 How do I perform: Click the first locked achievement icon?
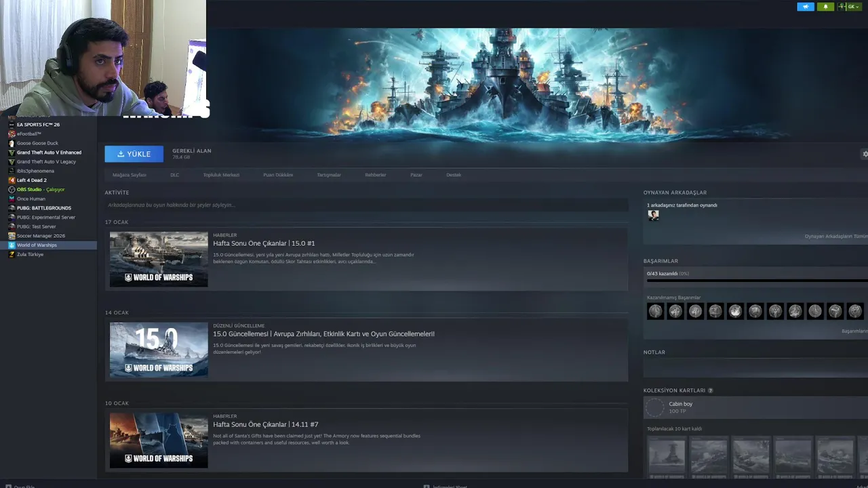coord(655,311)
